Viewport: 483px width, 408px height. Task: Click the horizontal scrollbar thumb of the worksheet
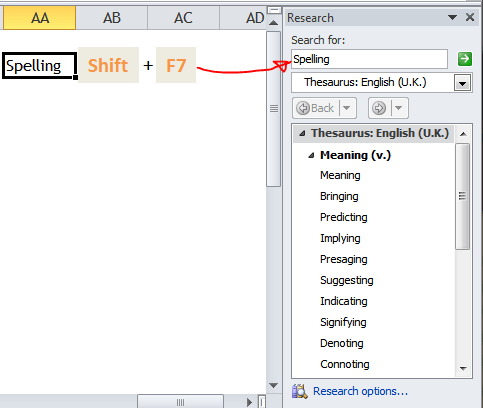180,402
